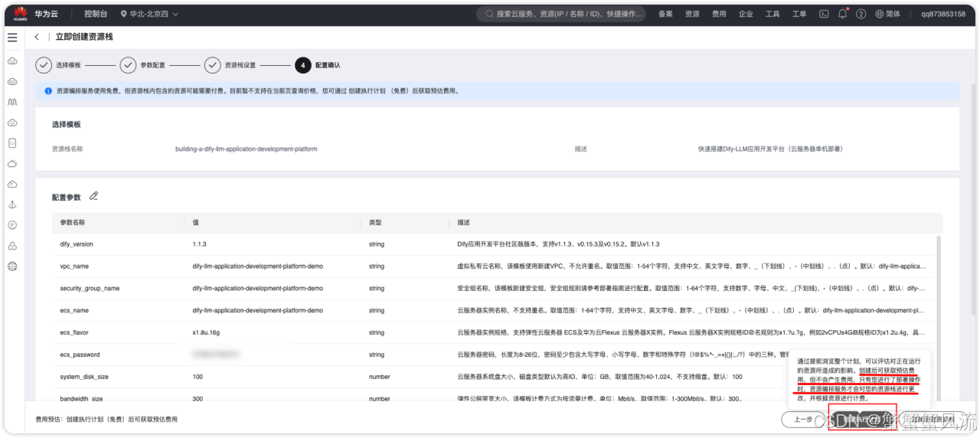Open 控制台 in the top bar
The height and width of the screenshot is (438, 980).
pos(96,14)
